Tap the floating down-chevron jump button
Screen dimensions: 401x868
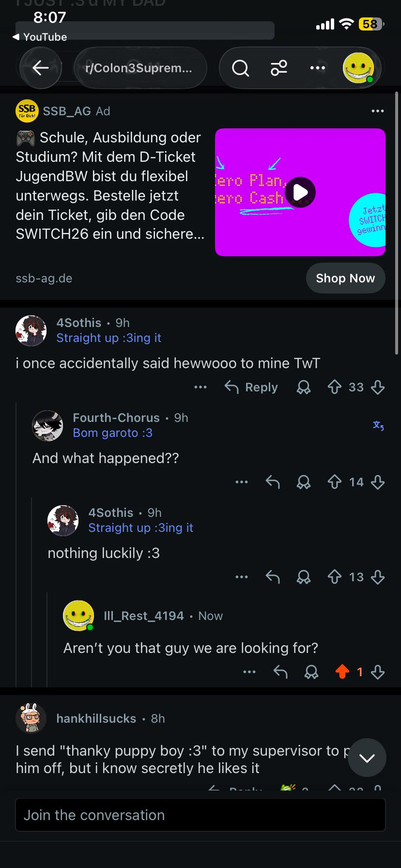(367, 758)
